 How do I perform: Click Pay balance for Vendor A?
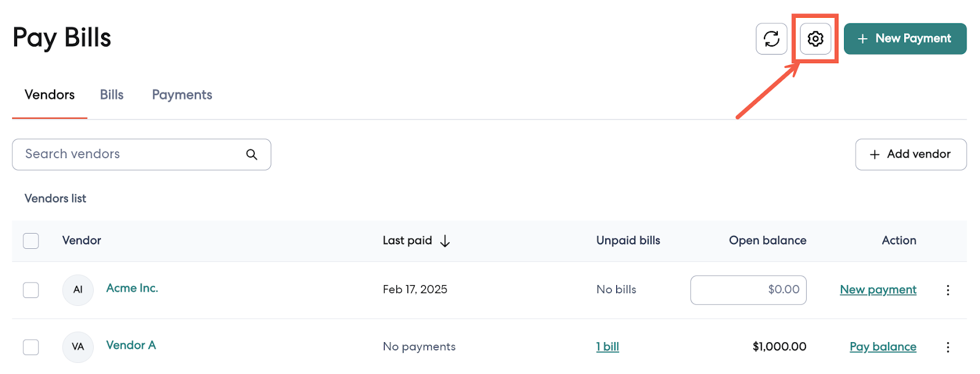(883, 347)
